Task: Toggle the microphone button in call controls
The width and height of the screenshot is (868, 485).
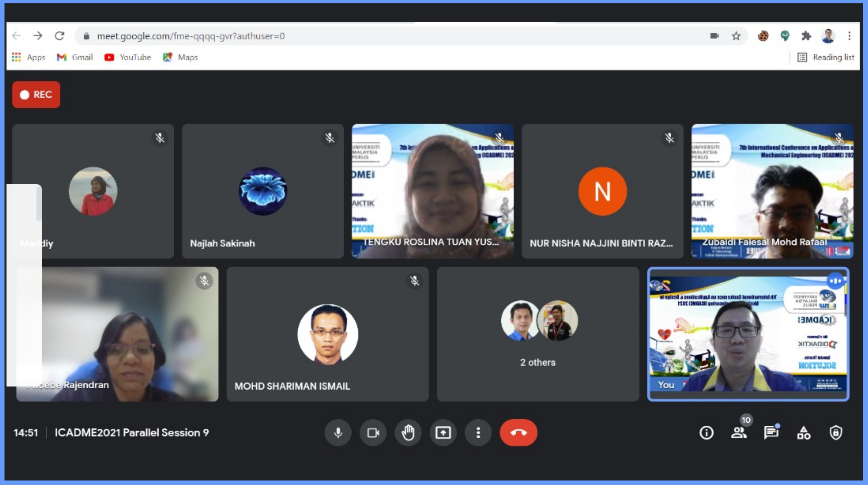Action: (338, 433)
